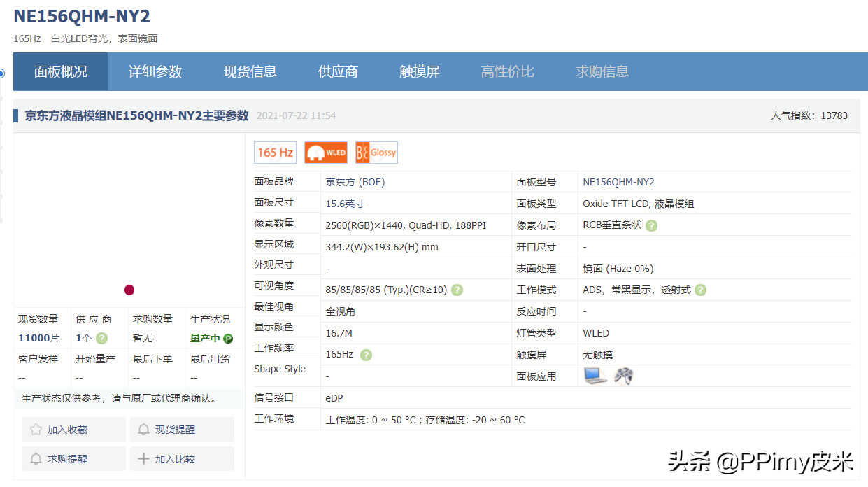Click help icon beside 供应商 count 1个
The height and width of the screenshot is (487, 868).
click(x=101, y=339)
